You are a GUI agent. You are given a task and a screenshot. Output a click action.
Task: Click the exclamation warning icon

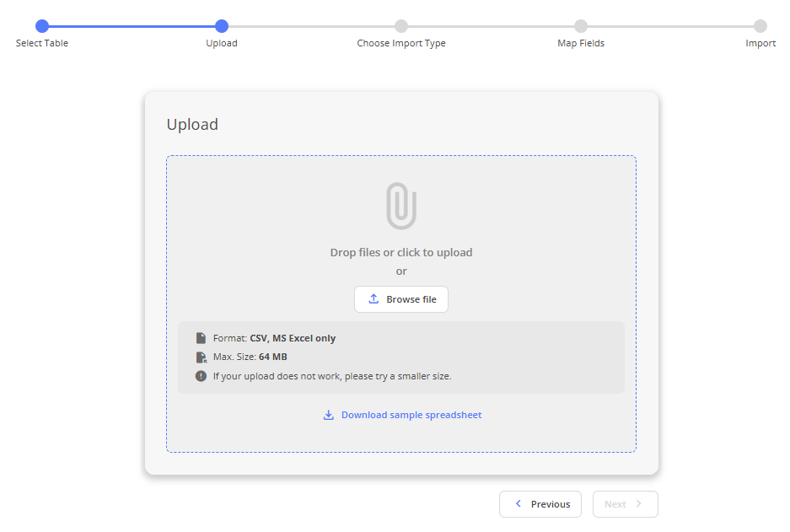pyautogui.click(x=201, y=376)
